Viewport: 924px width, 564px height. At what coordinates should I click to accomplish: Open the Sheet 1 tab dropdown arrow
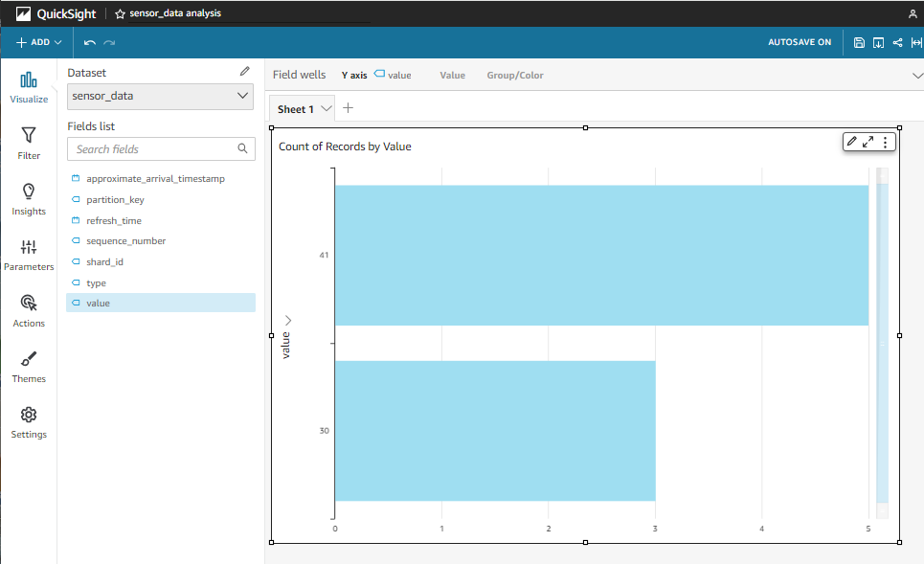326,108
